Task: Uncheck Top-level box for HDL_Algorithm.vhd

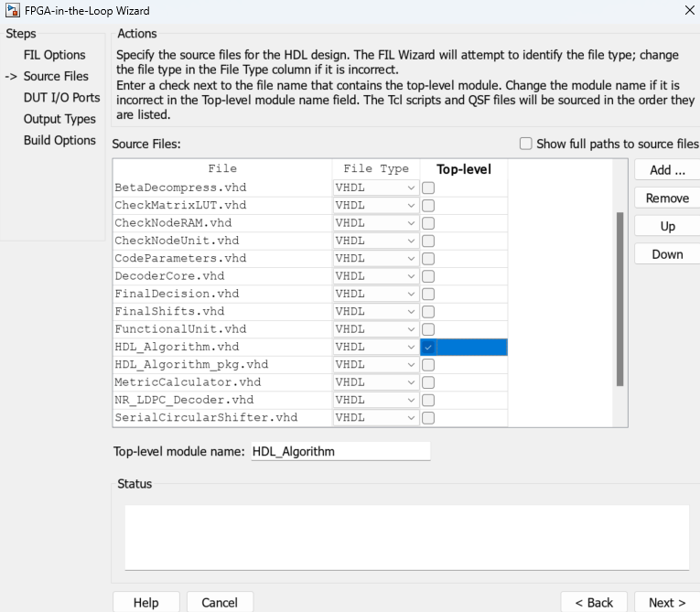Action: 428,347
